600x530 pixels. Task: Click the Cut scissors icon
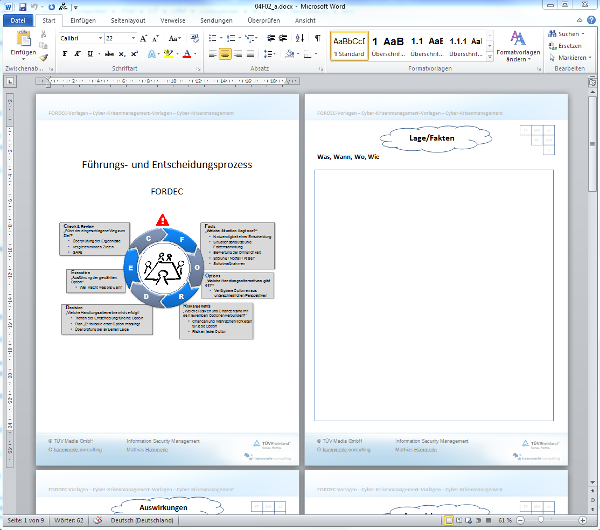[x=45, y=35]
